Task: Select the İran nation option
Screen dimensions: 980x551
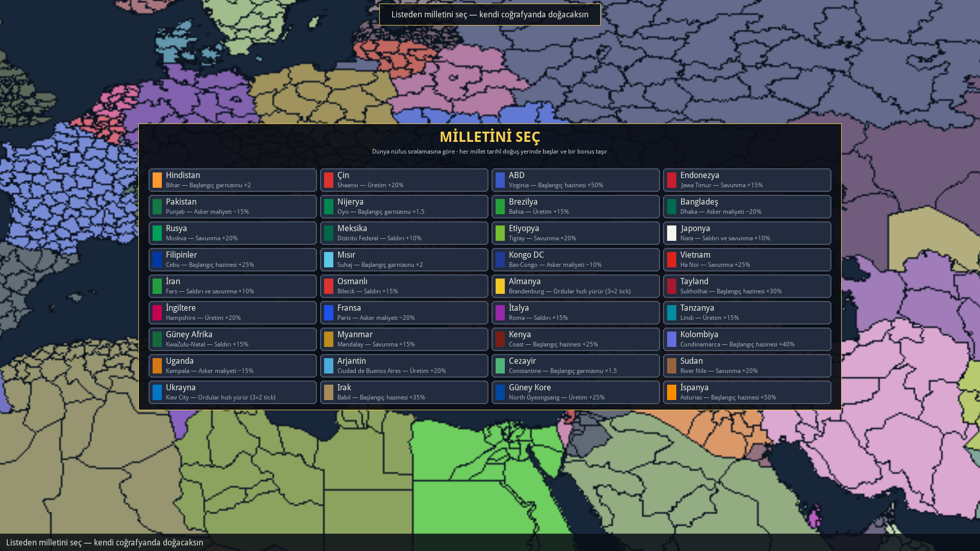Action: (233, 286)
